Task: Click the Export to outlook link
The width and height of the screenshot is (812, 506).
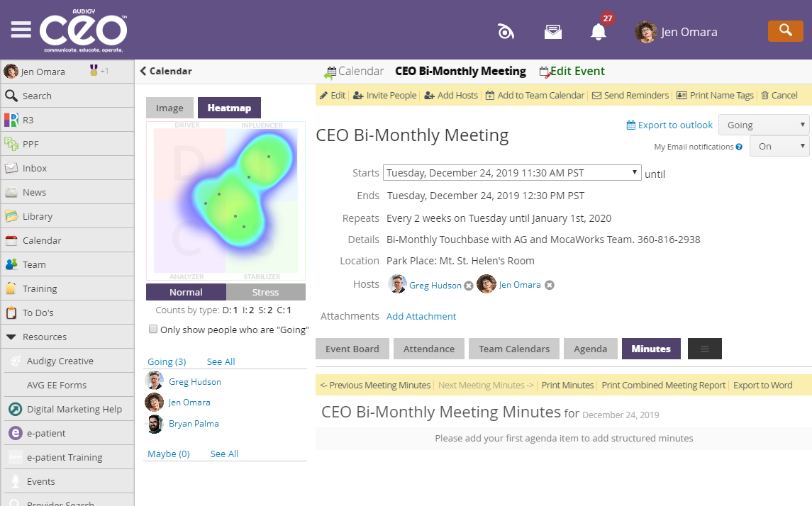Action: click(x=669, y=125)
